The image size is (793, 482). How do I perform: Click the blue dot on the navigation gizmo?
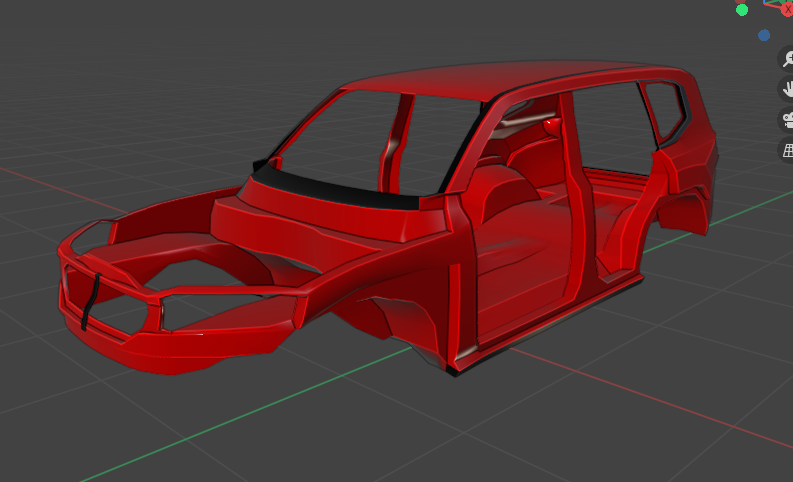(764, 35)
